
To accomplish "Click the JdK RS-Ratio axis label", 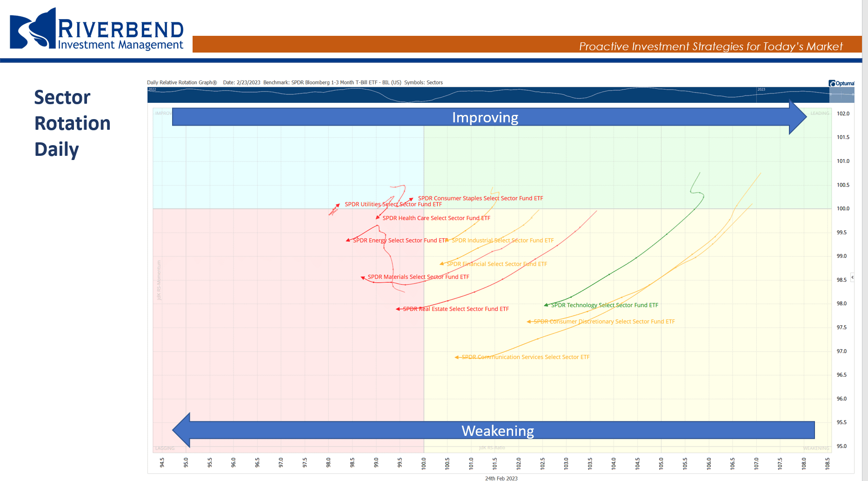I will point(492,448).
